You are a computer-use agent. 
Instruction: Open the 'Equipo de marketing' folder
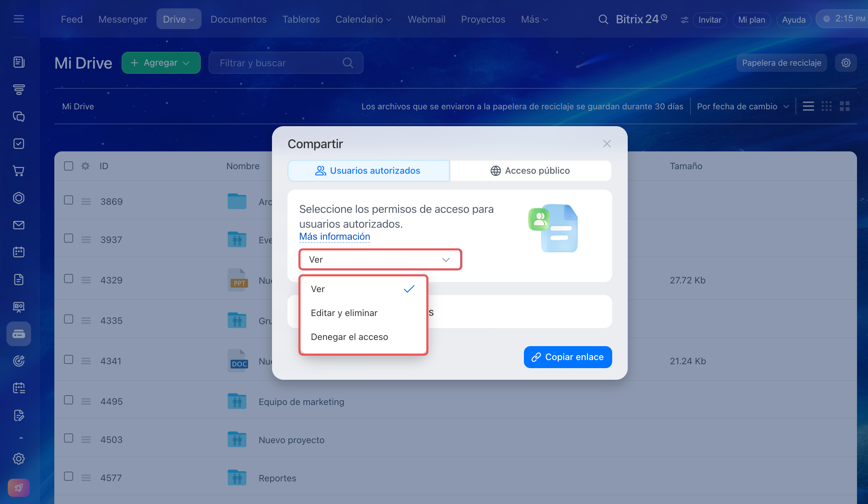pyautogui.click(x=301, y=402)
